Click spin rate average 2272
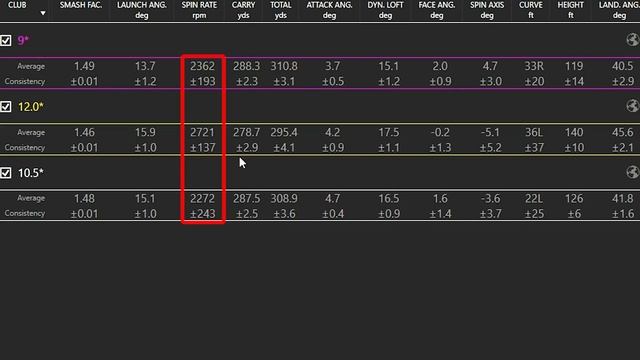The width and height of the screenshot is (640, 360). point(202,198)
